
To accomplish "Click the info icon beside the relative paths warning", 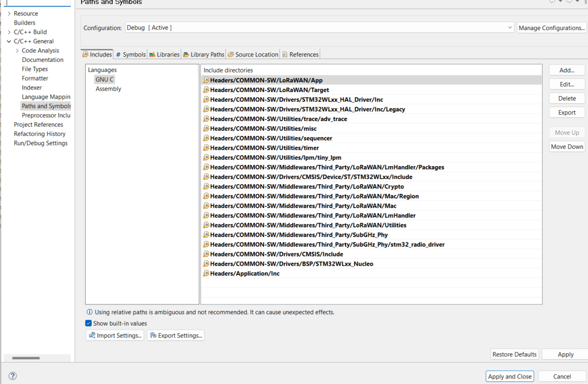I will [x=90, y=312].
